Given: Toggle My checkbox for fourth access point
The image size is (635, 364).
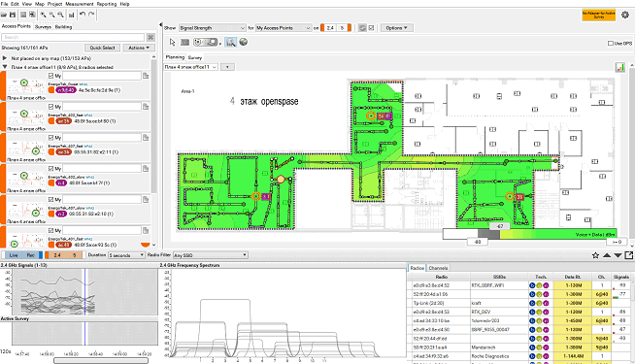Looking at the screenshot, I should pos(51,169).
